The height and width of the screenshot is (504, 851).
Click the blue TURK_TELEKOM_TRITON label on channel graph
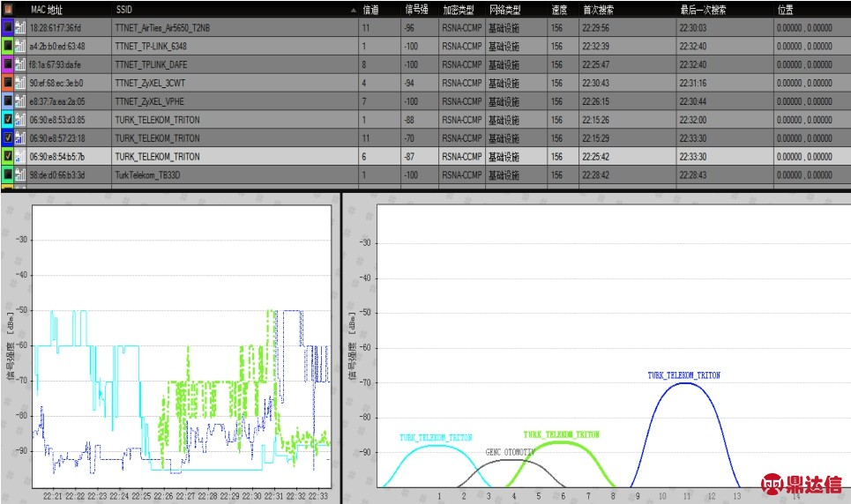pos(683,374)
